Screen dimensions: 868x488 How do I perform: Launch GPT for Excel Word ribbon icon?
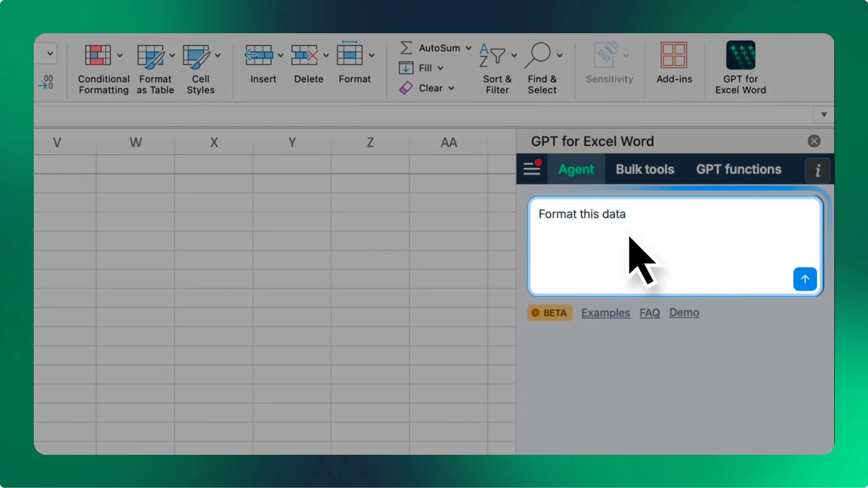point(741,55)
